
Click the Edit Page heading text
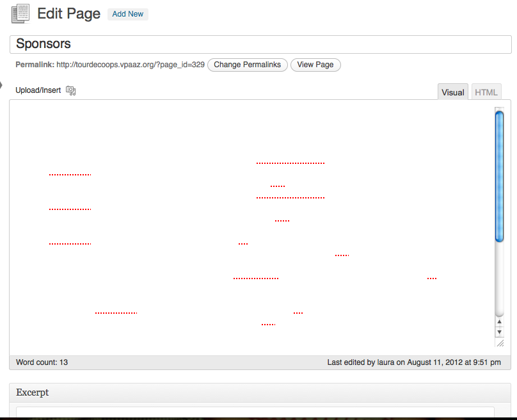[x=68, y=14]
